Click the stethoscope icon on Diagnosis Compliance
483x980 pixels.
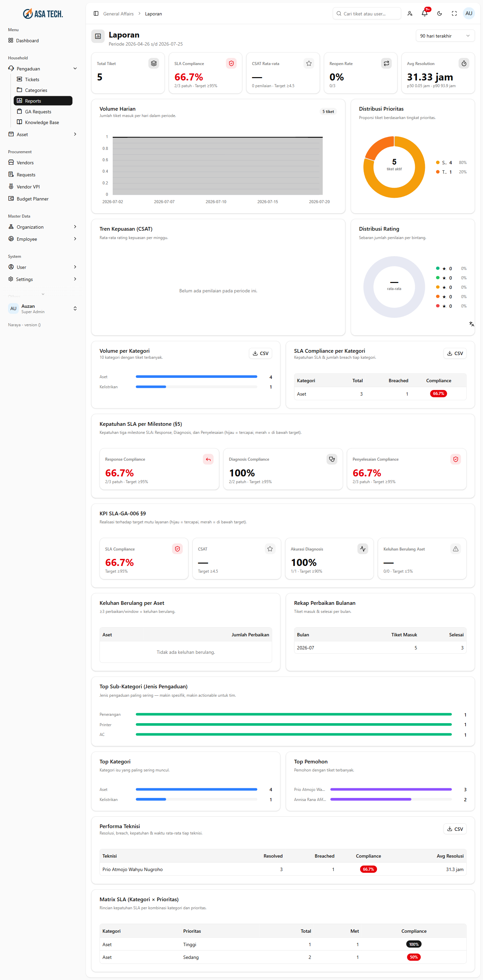point(332,459)
